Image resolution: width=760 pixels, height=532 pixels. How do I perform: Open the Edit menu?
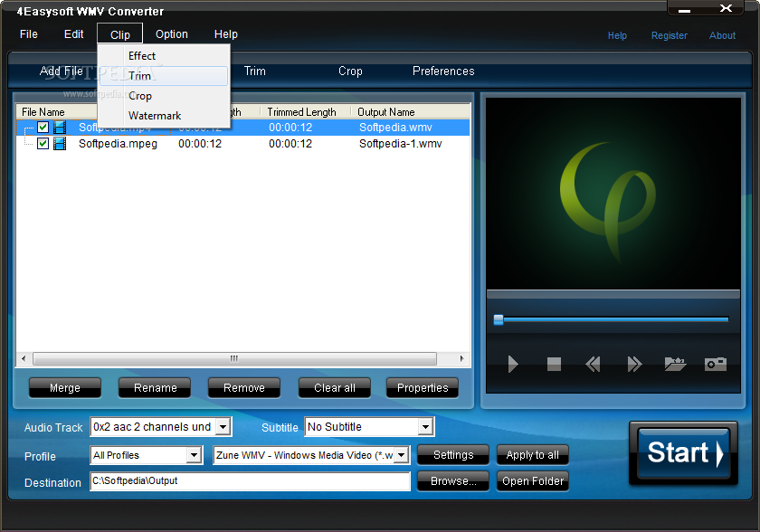point(73,34)
